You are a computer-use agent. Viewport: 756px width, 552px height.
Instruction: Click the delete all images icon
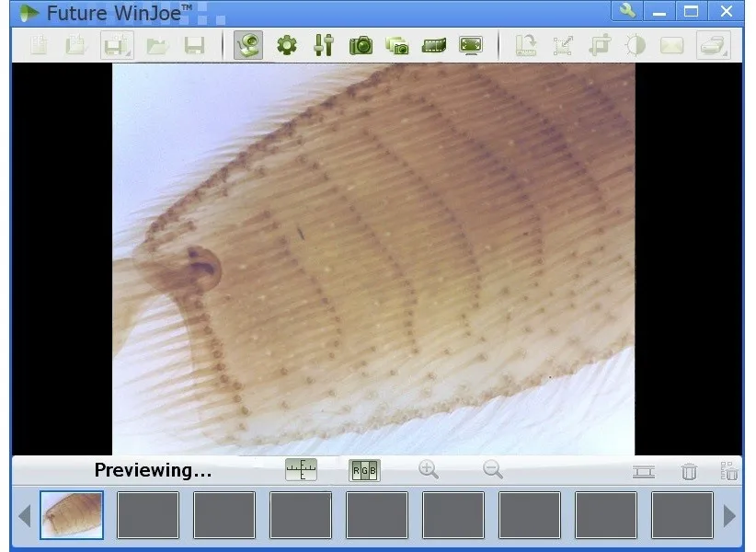729,471
